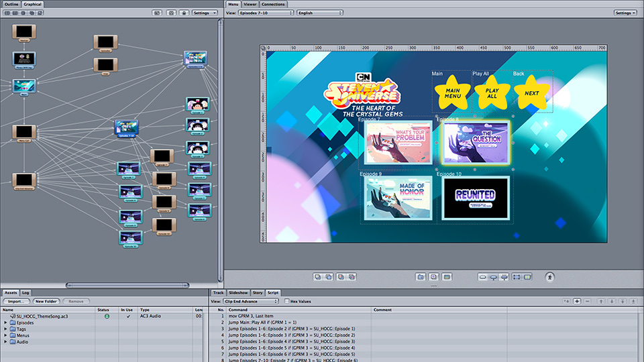Click the add submenu icon below the menu editor
644x362 pixels.
click(x=421, y=277)
